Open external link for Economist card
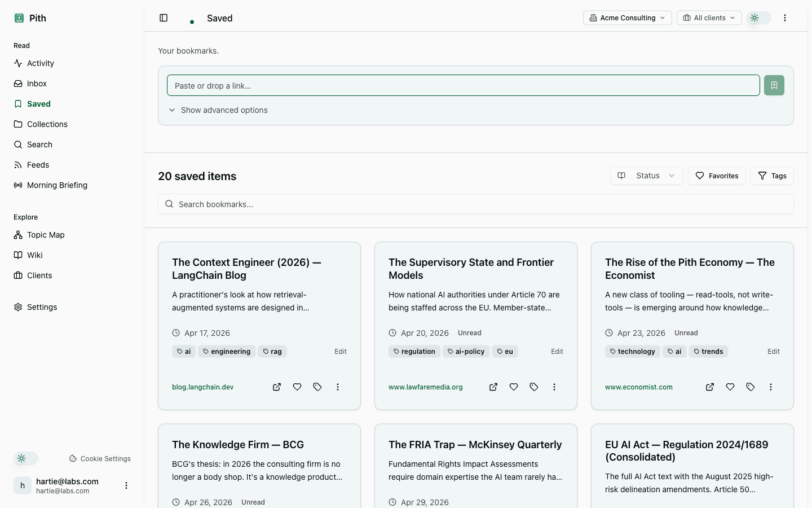 coord(710,387)
